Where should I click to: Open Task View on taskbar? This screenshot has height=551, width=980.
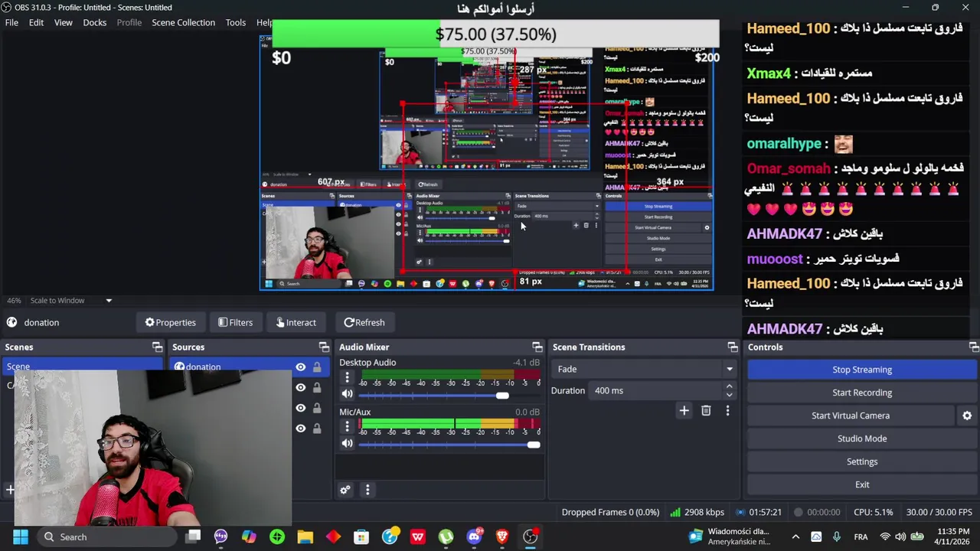click(x=193, y=536)
